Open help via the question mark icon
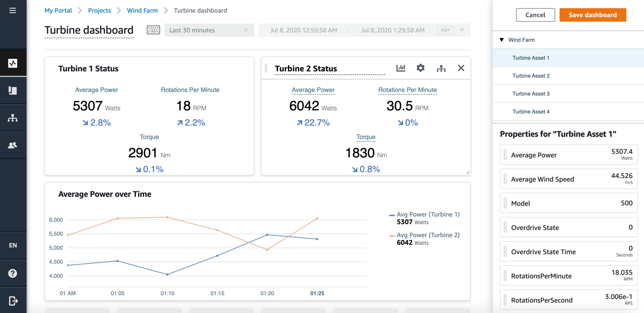This screenshot has height=313, width=644. point(13,273)
